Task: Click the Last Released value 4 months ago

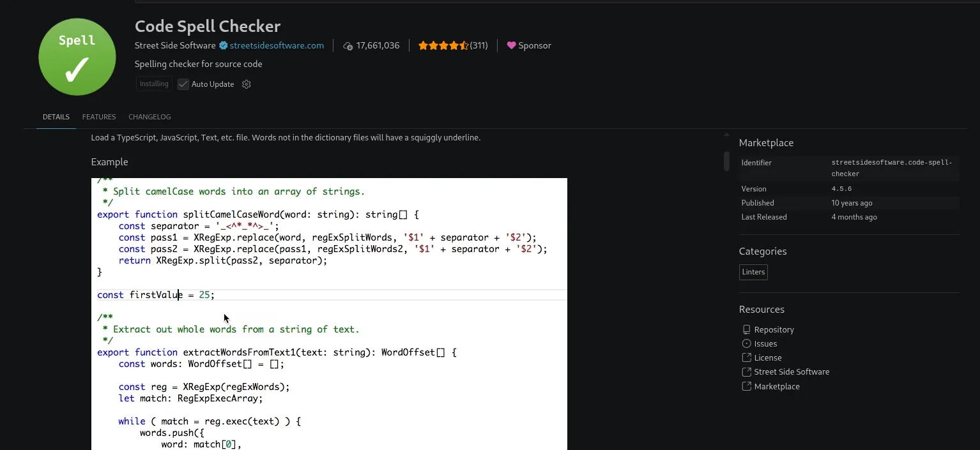Action: (x=854, y=217)
